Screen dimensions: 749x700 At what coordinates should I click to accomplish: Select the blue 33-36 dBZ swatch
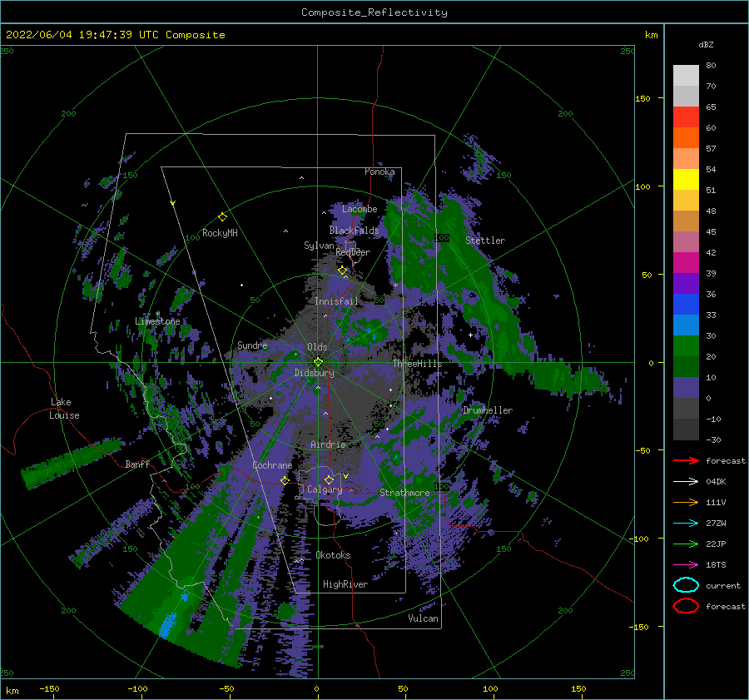pyautogui.click(x=686, y=305)
